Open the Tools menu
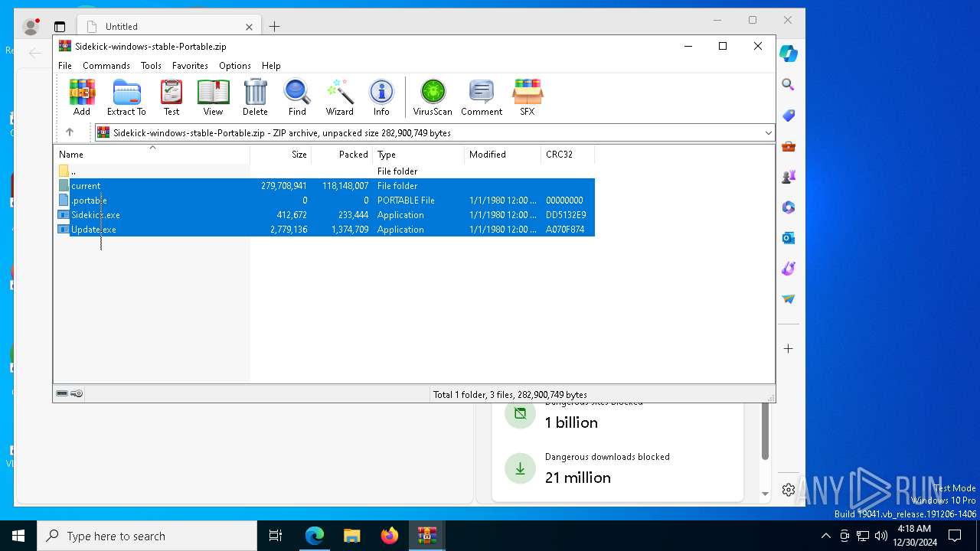Image resolution: width=980 pixels, height=551 pixels. click(x=151, y=66)
